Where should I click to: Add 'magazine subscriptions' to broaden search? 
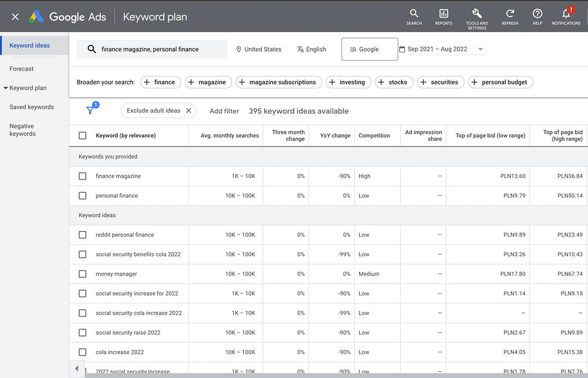278,82
